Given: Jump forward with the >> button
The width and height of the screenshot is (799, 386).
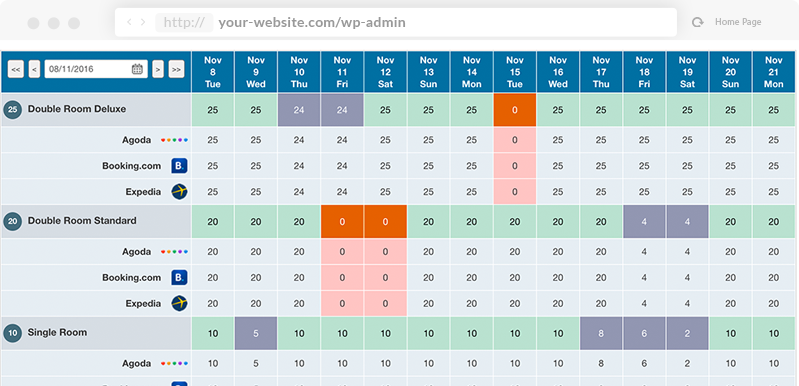Looking at the screenshot, I should pos(176,69).
